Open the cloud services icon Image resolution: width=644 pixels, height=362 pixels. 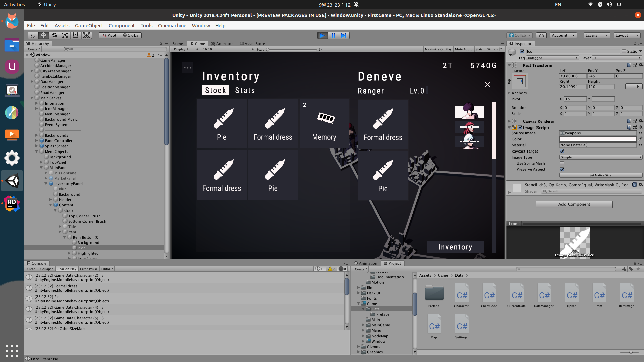pos(541,35)
